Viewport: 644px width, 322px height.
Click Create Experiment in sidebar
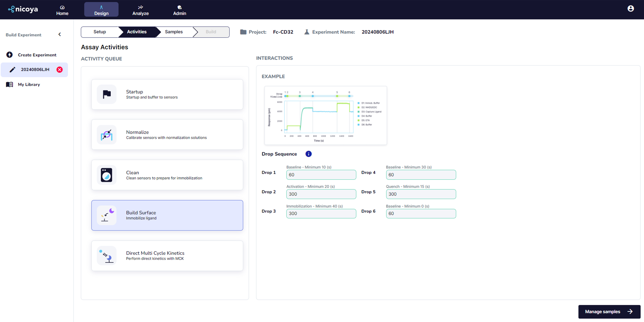37,55
